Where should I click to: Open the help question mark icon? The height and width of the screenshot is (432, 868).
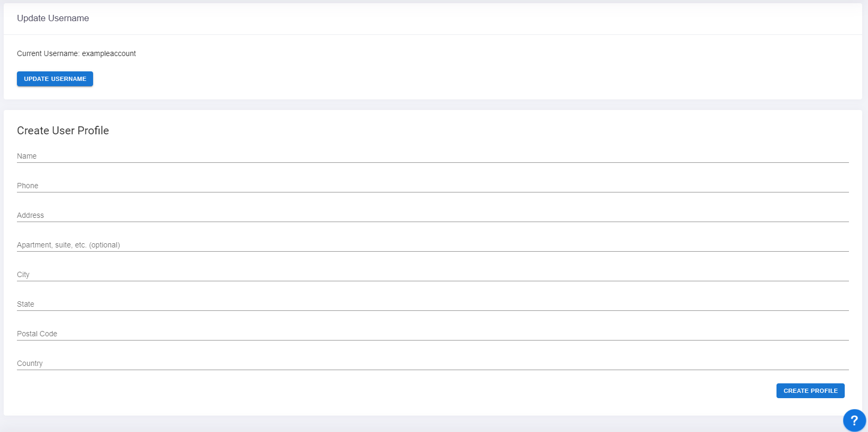854,420
